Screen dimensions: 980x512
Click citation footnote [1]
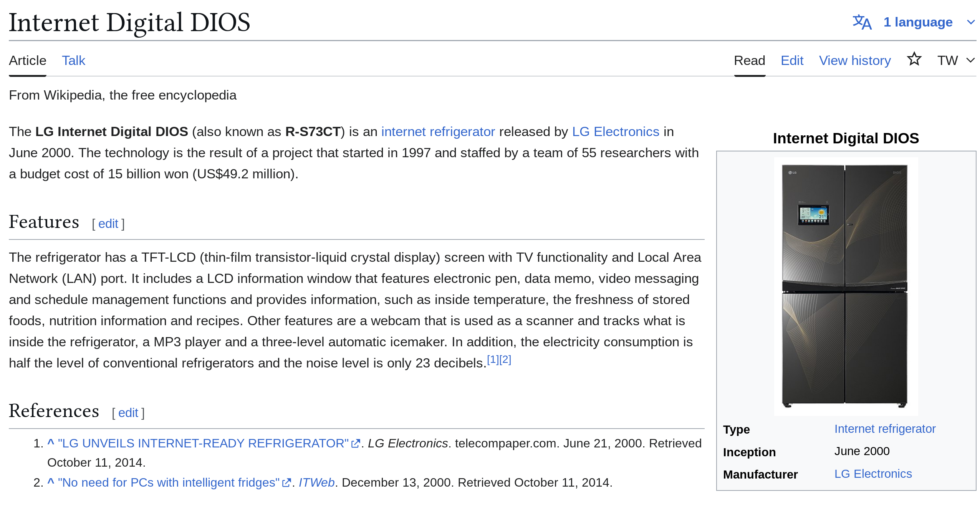point(493,360)
